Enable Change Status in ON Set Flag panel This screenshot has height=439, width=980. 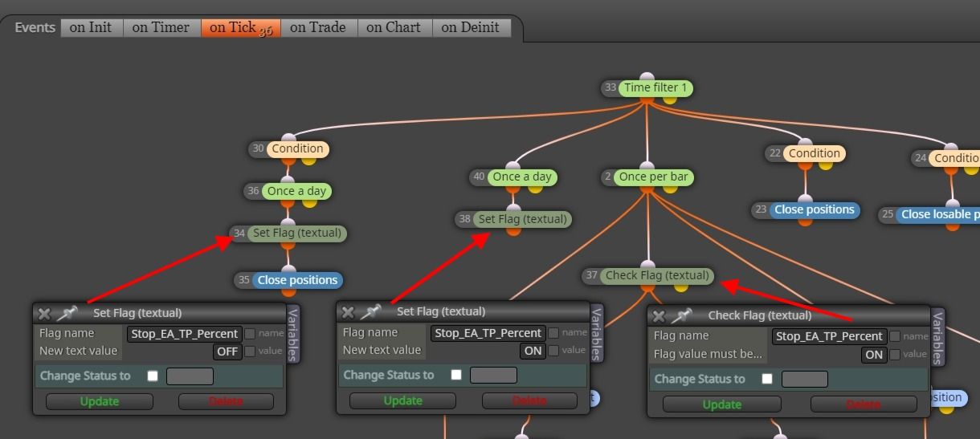pyautogui.click(x=456, y=375)
